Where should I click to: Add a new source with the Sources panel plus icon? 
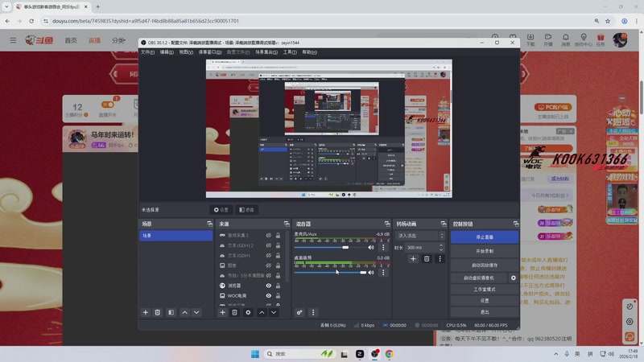coord(223,312)
